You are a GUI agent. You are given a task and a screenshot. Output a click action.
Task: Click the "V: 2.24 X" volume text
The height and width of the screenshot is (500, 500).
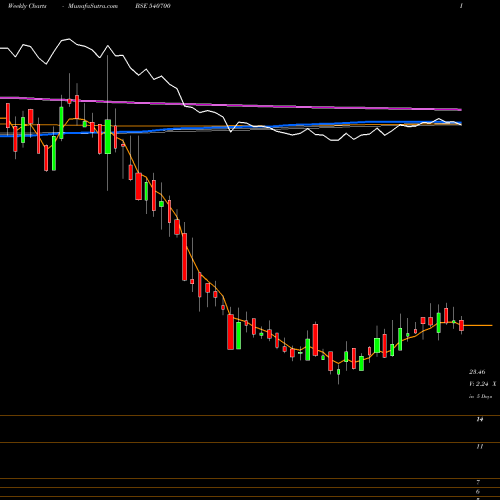pyautogui.click(x=482, y=384)
